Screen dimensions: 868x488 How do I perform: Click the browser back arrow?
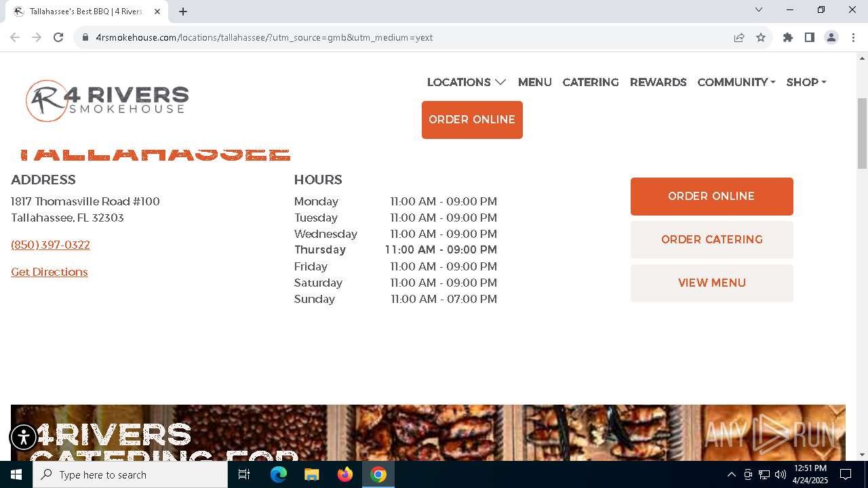pos(15,37)
